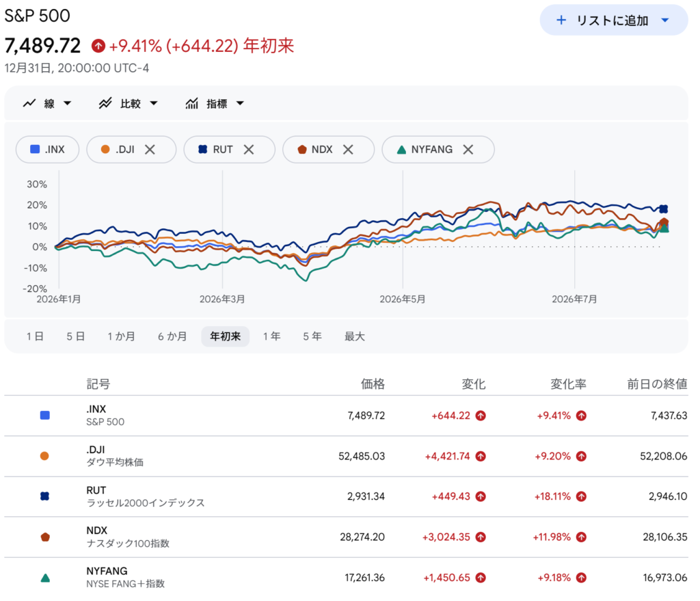Click up-arrow icon next to +9.41% in table
This screenshot has width=700, height=601.
[581, 416]
